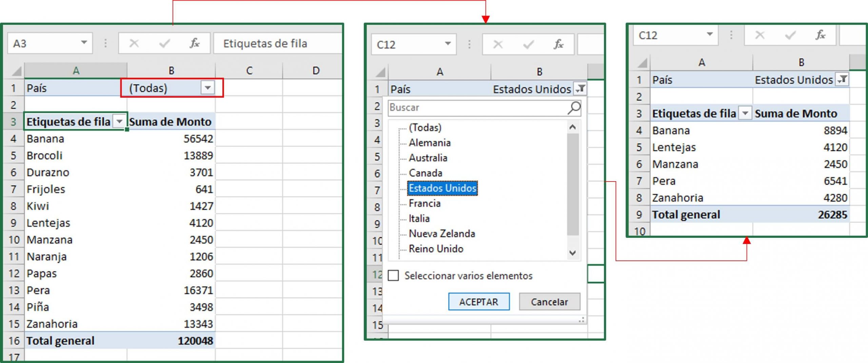Select the Brocoli row label
Image resolution: width=868 pixels, height=363 pixels.
point(45,155)
